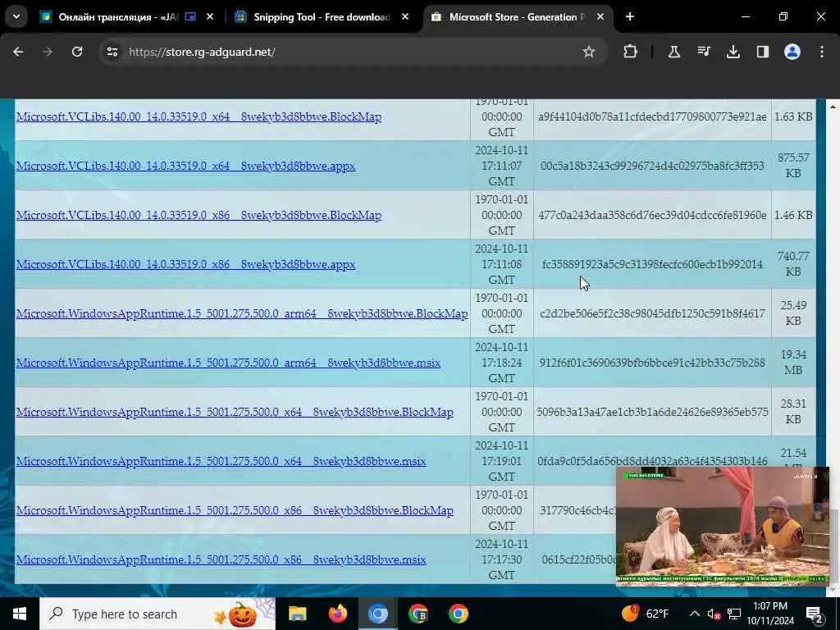Screen dimensions: 840x630
Task: Click the 2024-10-11 17:18:24 GMT date cell
Action: click(501, 363)
